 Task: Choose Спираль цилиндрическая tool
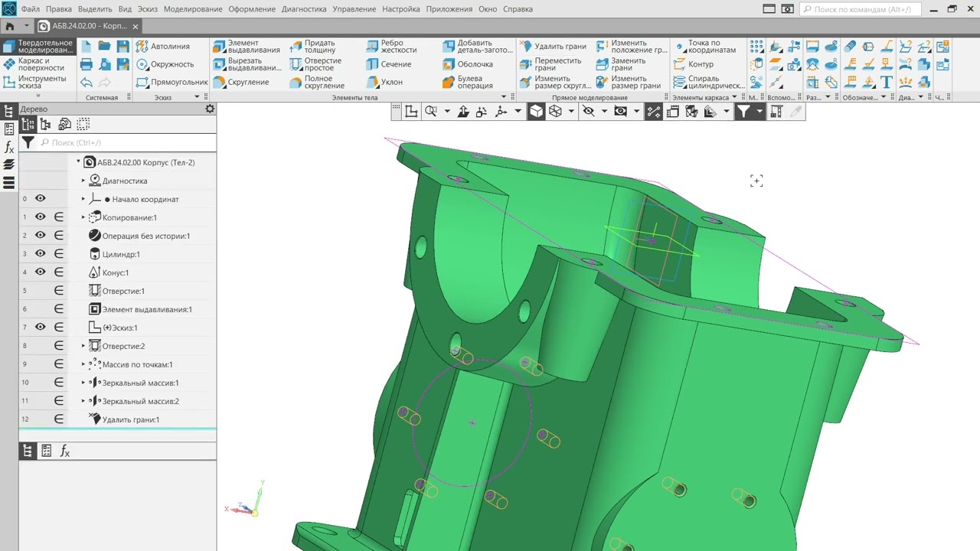[708, 82]
